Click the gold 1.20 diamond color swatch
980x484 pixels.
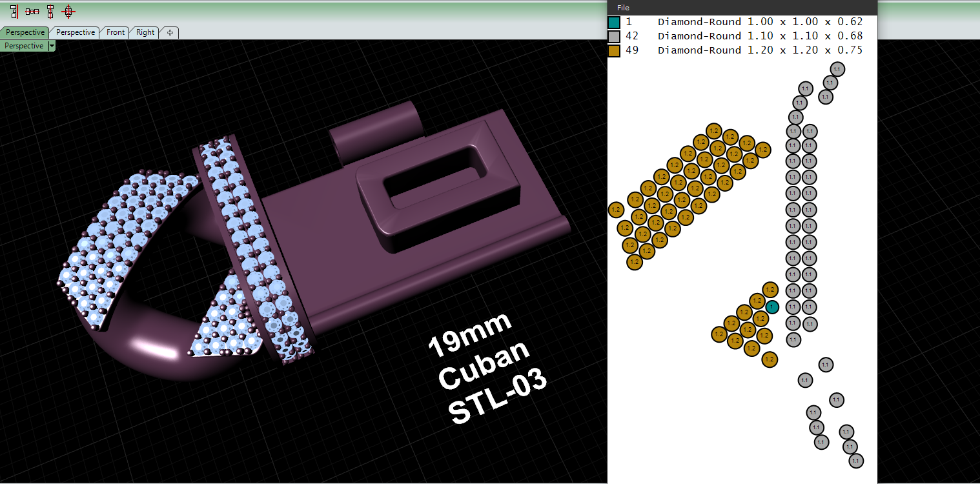click(x=614, y=51)
